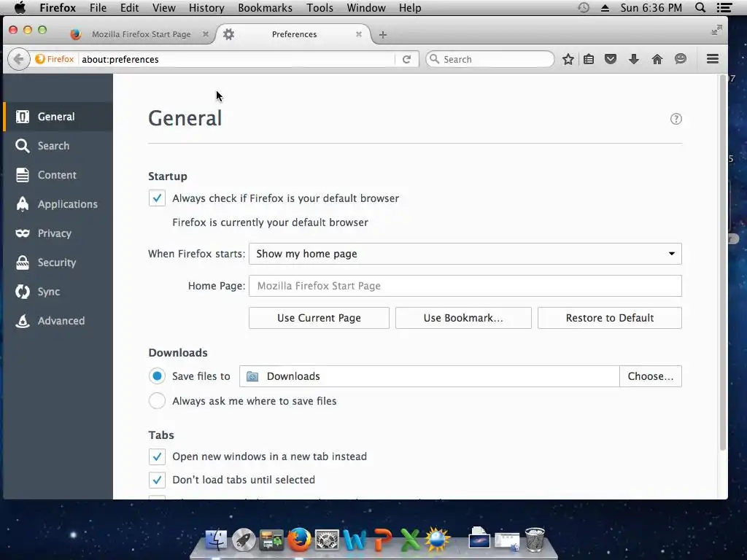
Task: Toggle Always check if Firefox is default browser
Action: tap(157, 198)
